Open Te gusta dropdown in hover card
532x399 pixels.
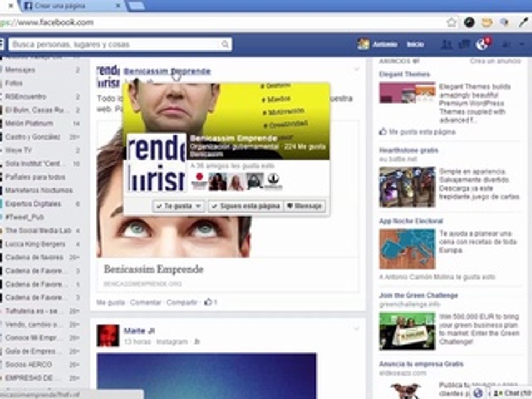tap(179, 206)
